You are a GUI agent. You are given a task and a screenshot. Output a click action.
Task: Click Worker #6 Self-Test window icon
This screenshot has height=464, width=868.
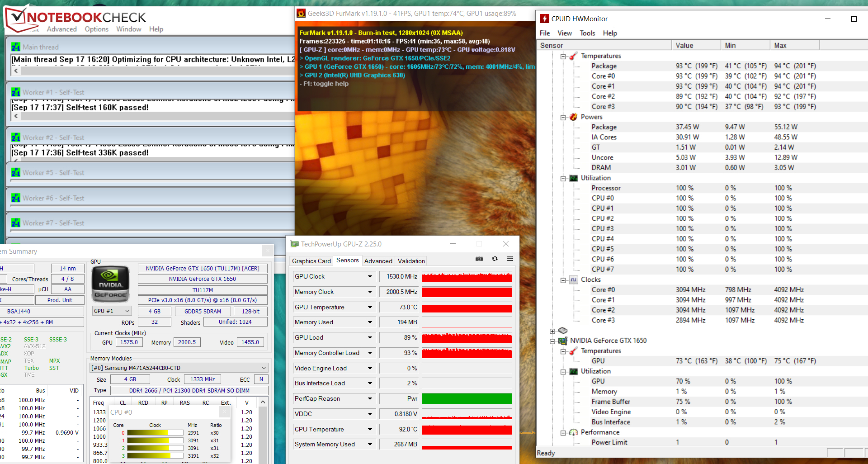(x=16, y=198)
